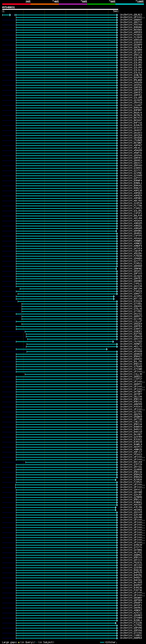The height and width of the screenshot is (644, 146).
Task: Open the UniRef100_Q9LN13 hit label
Action: tap(131, 15)
